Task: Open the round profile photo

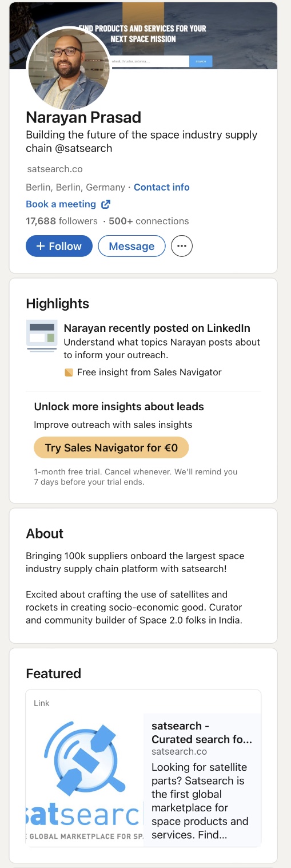Action: [x=69, y=69]
